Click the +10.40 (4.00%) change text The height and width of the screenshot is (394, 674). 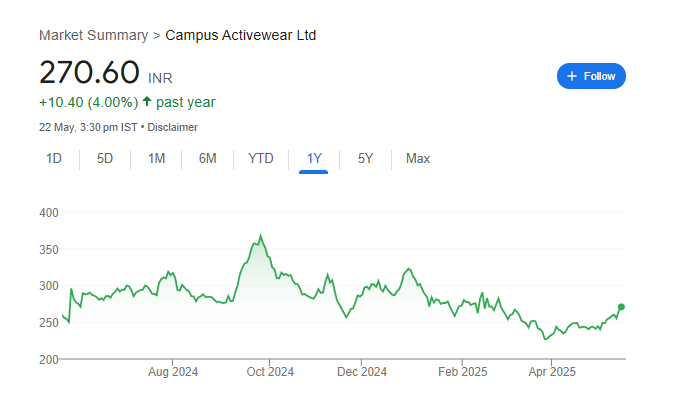[89, 102]
